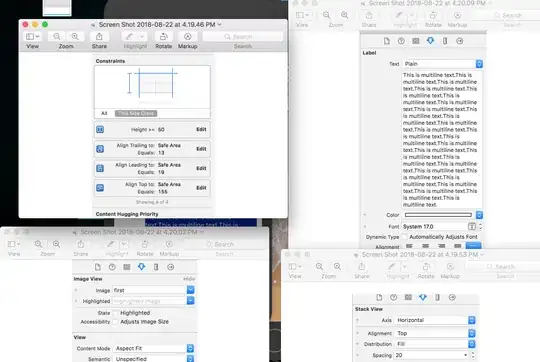Click the Search field in front Preview window
Viewport: 540px width, 362px height.
tap(243, 37)
